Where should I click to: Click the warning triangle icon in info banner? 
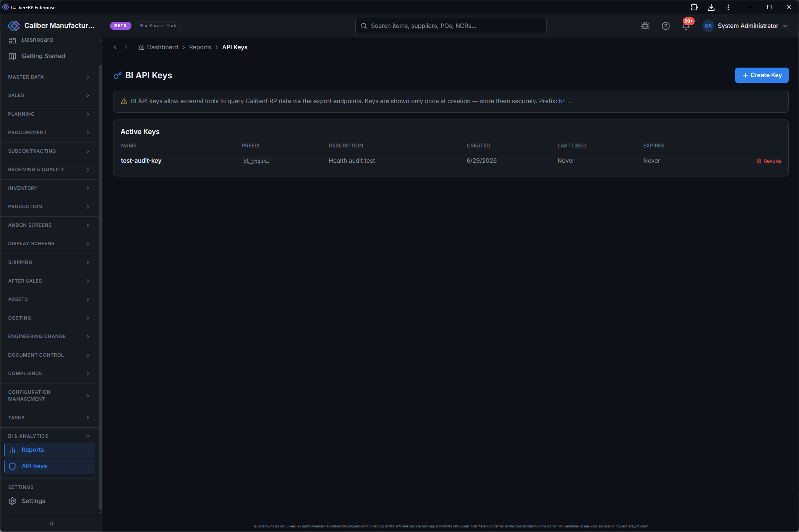point(124,101)
